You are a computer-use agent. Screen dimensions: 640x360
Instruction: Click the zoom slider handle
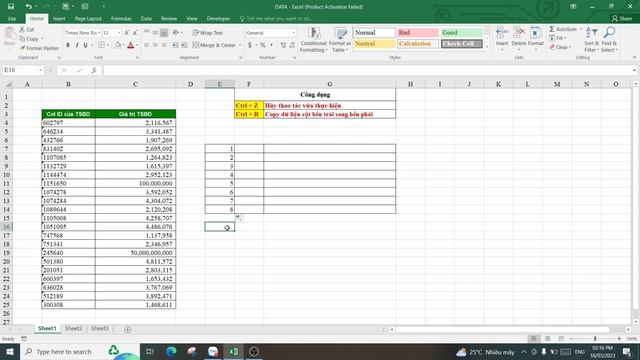point(595,339)
